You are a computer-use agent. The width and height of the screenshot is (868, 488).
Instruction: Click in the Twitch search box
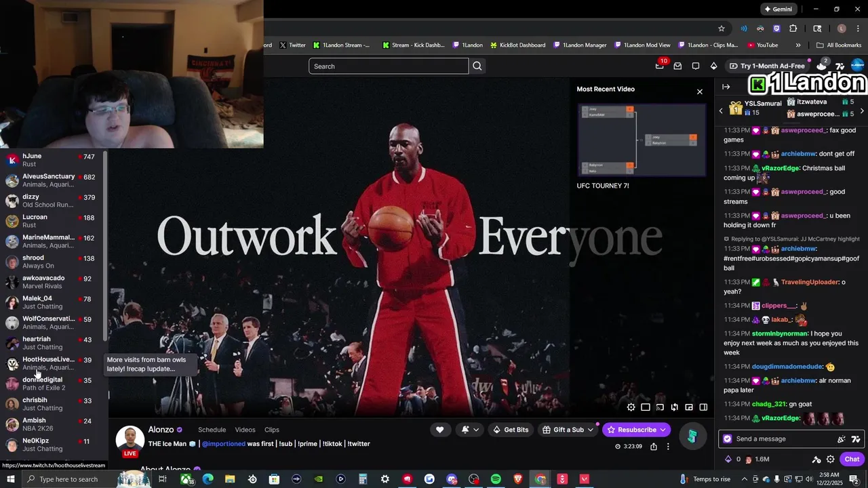(389, 66)
